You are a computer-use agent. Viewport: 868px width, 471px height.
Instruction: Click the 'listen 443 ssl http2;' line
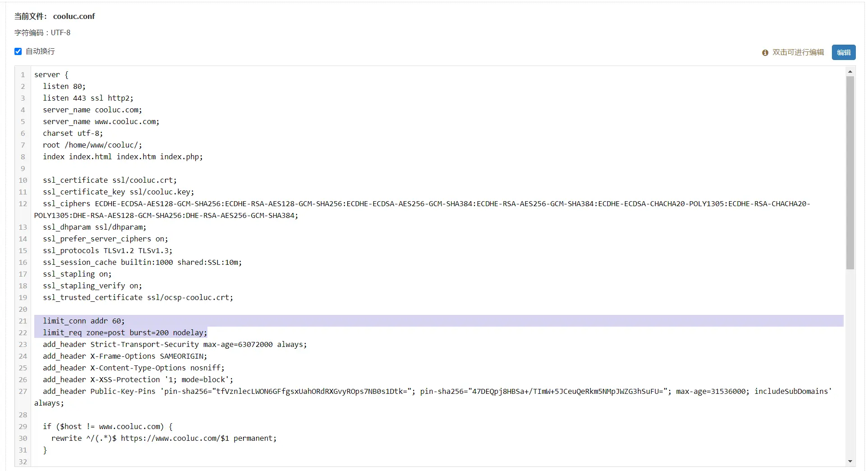pyautogui.click(x=88, y=98)
